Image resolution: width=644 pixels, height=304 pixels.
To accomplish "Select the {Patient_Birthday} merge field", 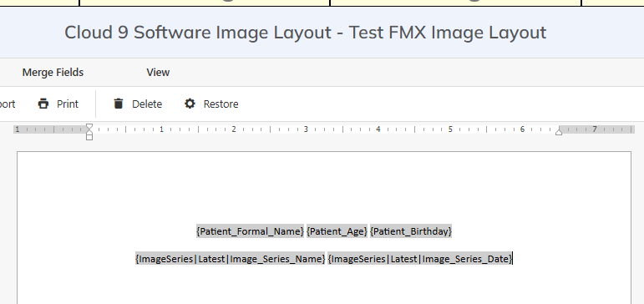I will click(411, 231).
